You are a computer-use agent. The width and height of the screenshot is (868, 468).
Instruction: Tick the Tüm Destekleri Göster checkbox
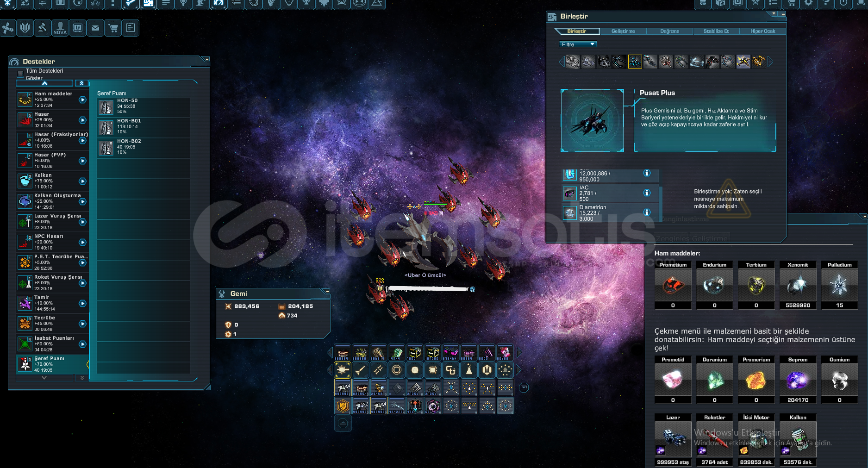click(20, 74)
